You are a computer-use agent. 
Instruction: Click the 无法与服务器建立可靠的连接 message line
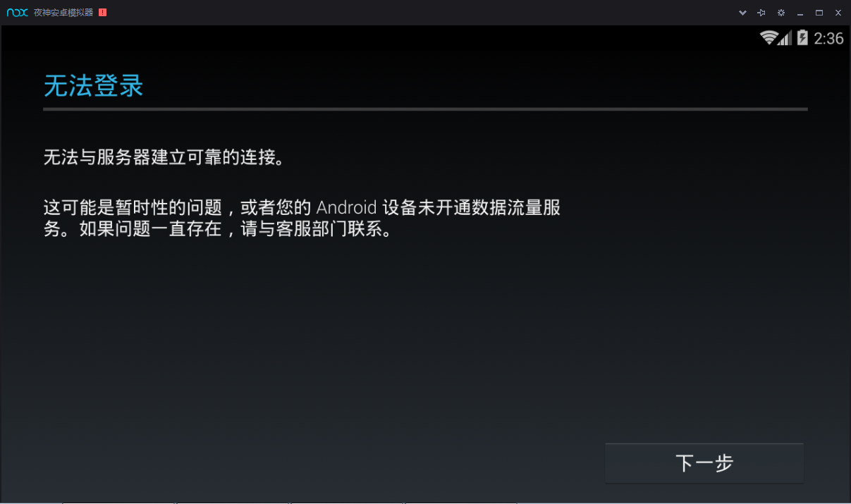[164, 157]
